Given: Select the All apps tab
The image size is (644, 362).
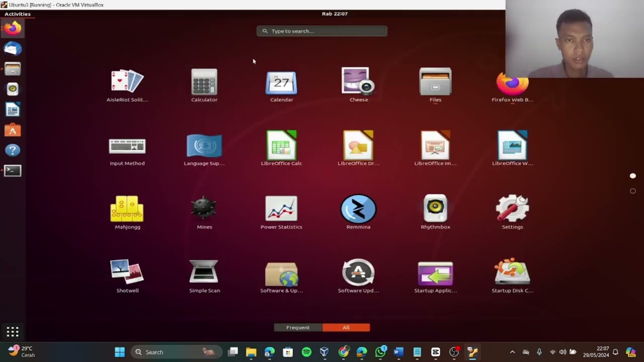Looking at the screenshot, I should [346, 327].
